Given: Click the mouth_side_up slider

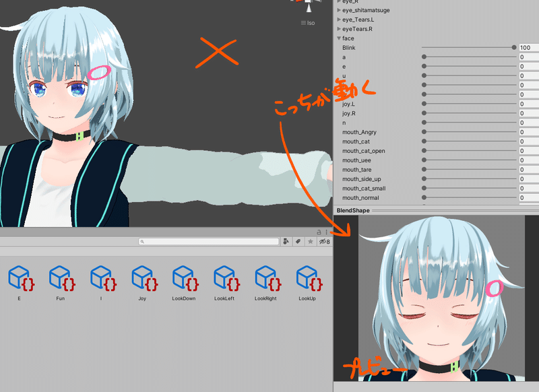Looking at the screenshot, I should pos(469,179).
